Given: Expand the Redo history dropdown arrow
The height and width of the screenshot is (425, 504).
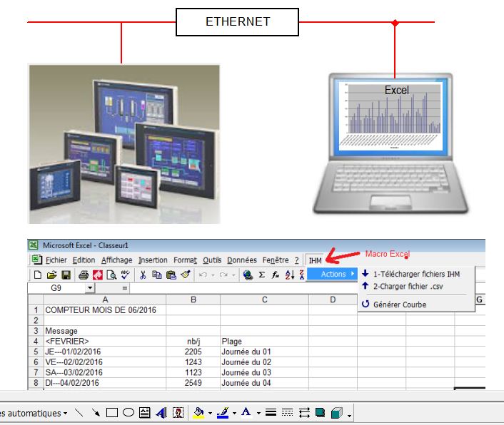Looking at the screenshot, I should coord(233,275).
